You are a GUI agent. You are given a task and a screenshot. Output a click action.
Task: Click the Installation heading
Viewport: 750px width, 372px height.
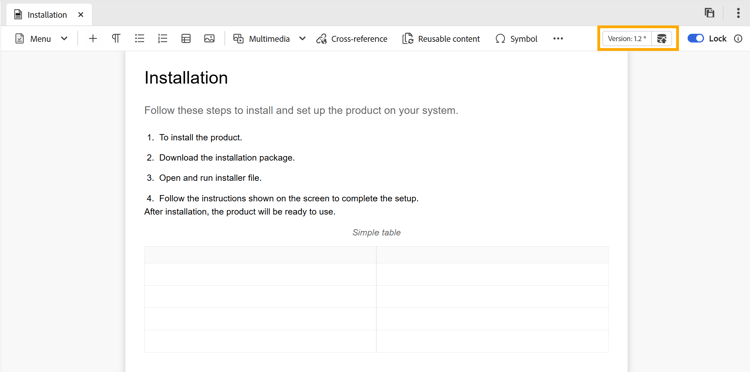click(186, 77)
